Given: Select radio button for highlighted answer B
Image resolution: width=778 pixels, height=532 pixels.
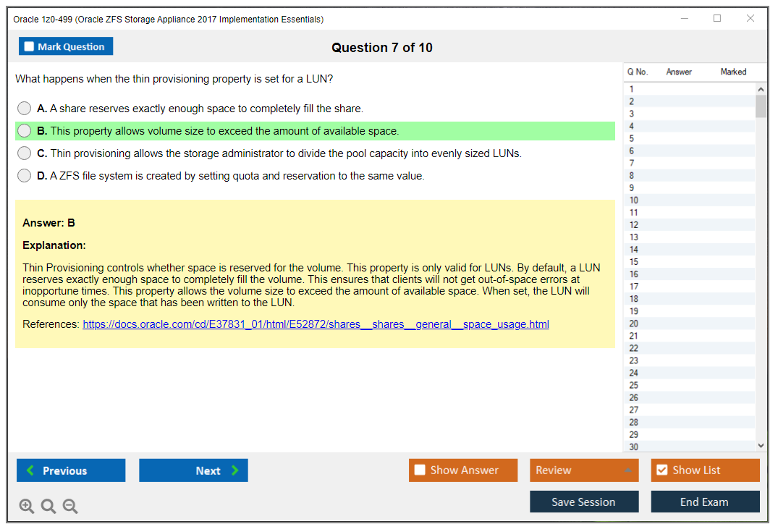Looking at the screenshot, I should click(24, 131).
